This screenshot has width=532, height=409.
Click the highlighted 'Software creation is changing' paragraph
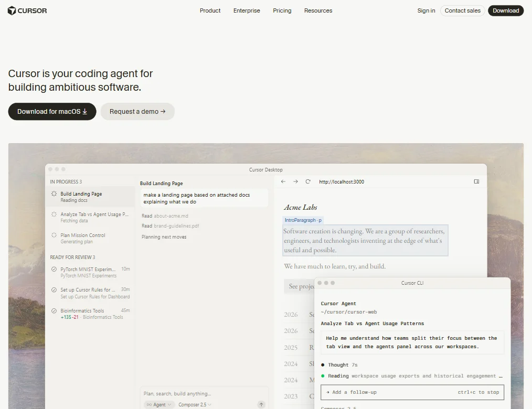point(365,241)
